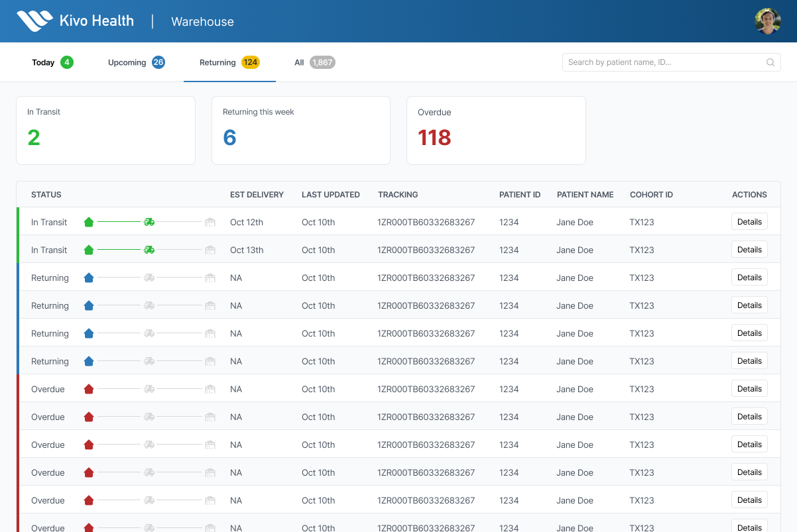
Task: Click Details on the first Overdue row
Action: click(749, 388)
